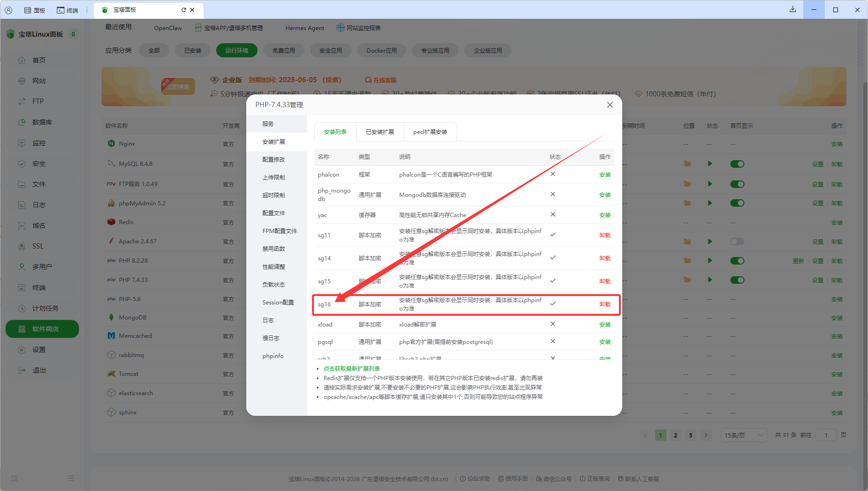Screen dimensions: 868x491
Task: Switch to 已安装扩展 tab
Action: (380, 132)
